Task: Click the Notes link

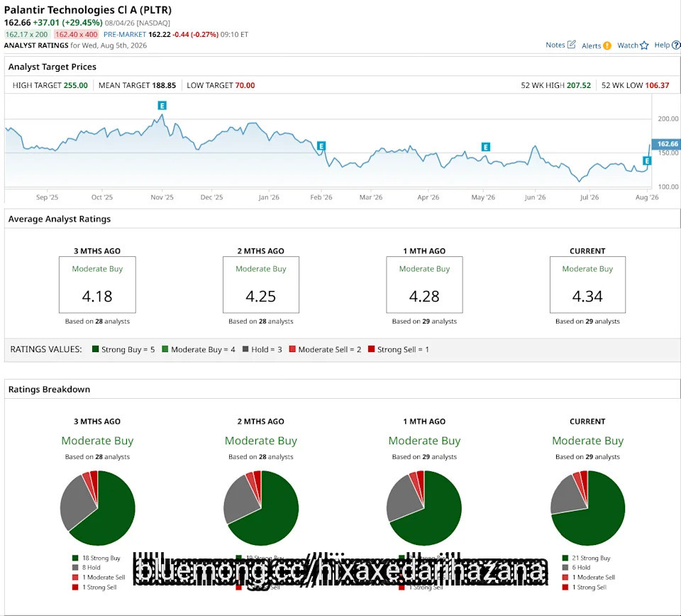Action: [555, 45]
